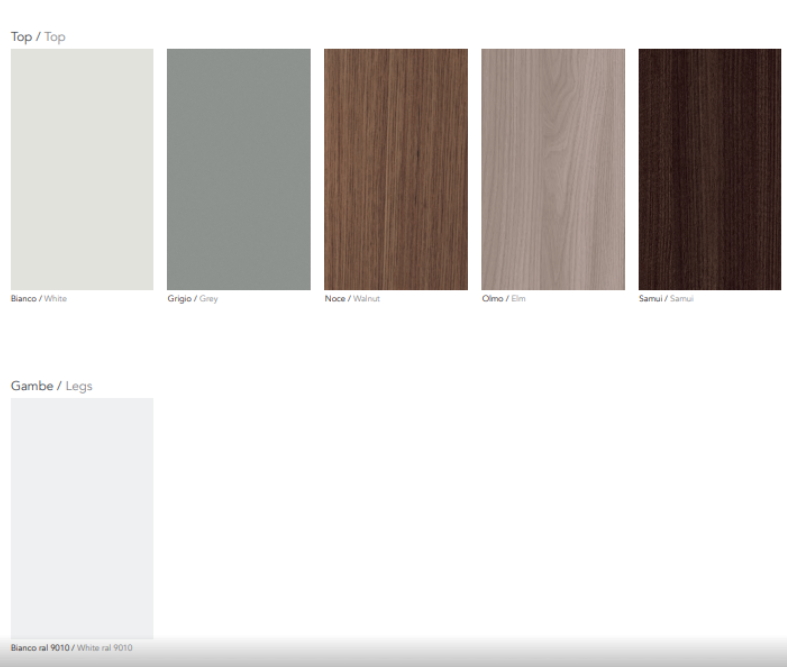Click the 'Samui / Samui' caption

click(x=666, y=299)
